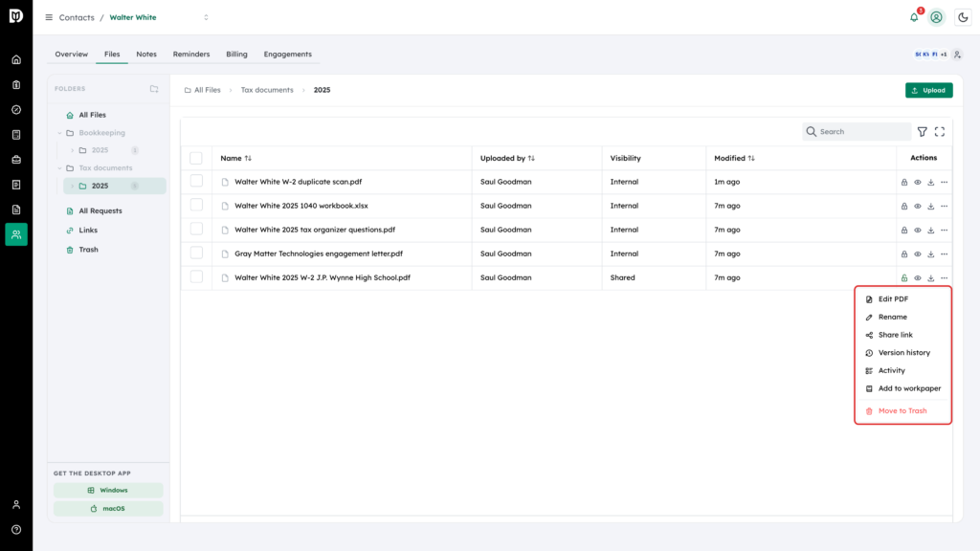980x551 pixels.
Task: Open the Contacts sidebar icon
Action: click(16, 234)
